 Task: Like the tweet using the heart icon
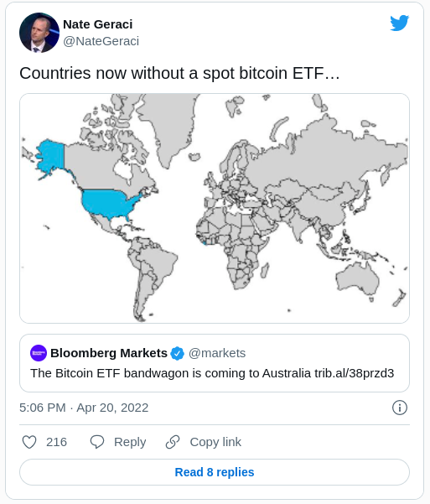29,442
